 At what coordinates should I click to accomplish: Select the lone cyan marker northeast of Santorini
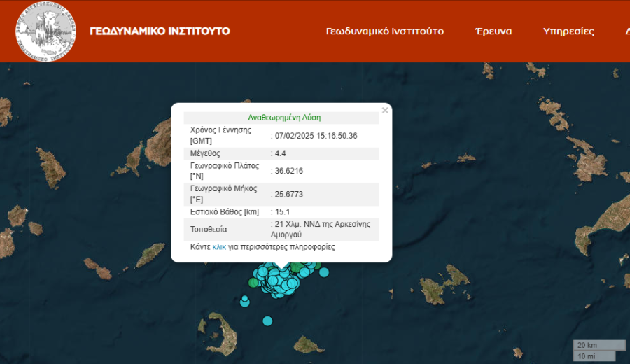267,321
